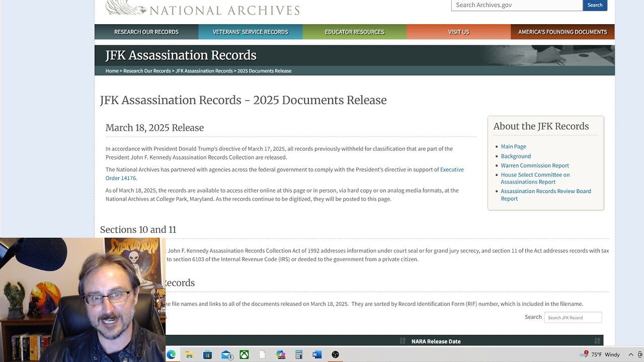644x362 pixels.
Task: Open JFK Assassination Records breadcrumb link
Action: click(x=204, y=71)
